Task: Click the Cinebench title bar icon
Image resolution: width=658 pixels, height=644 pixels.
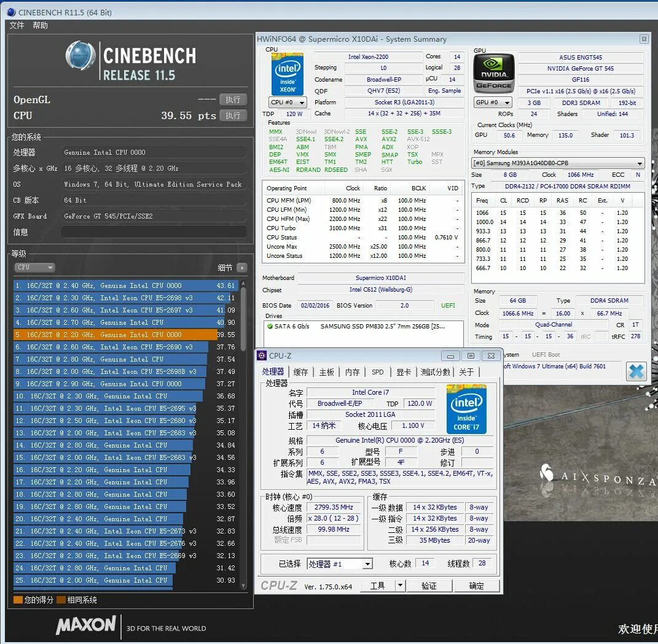Action: coord(12,12)
